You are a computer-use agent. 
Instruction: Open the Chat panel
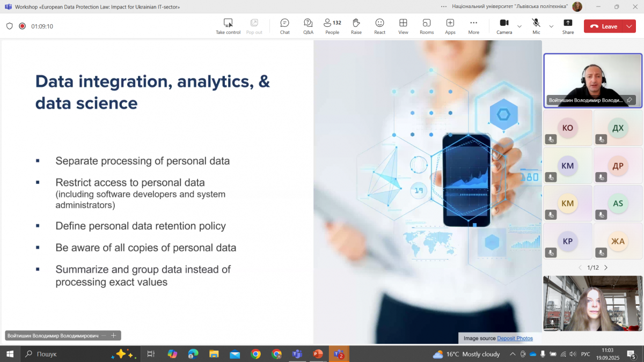tap(284, 26)
